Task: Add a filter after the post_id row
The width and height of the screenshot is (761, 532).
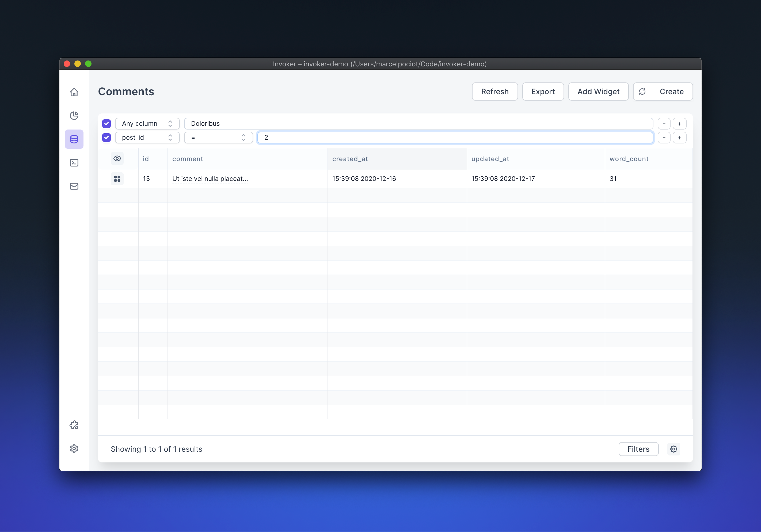Action: coord(679,138)
